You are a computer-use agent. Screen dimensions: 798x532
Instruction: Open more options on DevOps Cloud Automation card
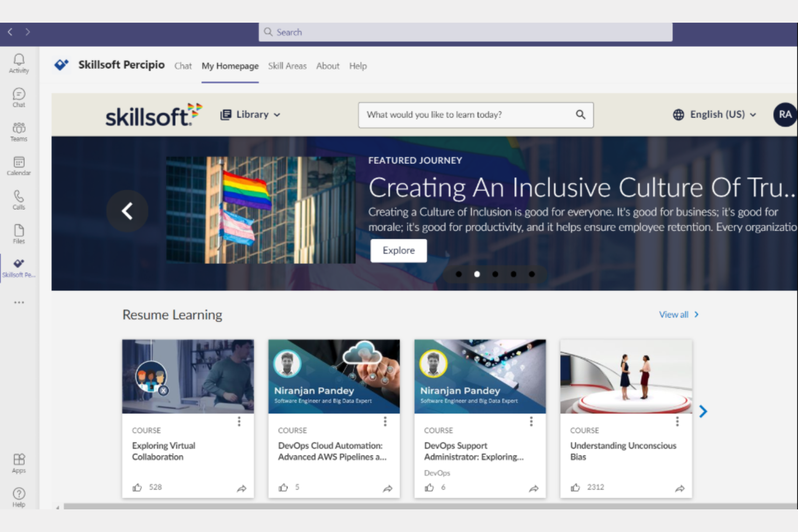tap(385, 422)
